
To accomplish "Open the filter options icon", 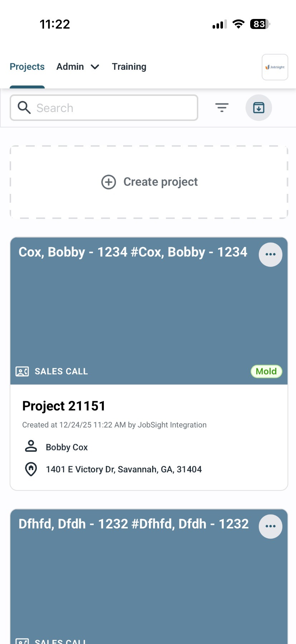I will 222,108.
